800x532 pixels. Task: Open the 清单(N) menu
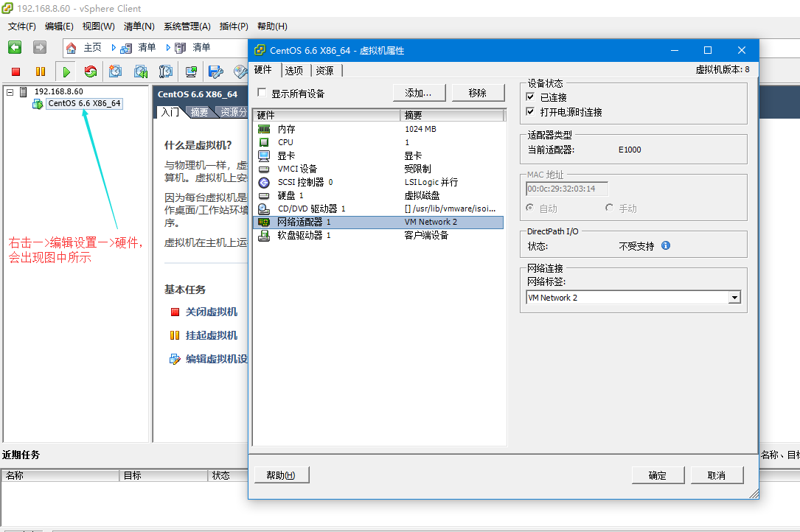coord(139,27)
